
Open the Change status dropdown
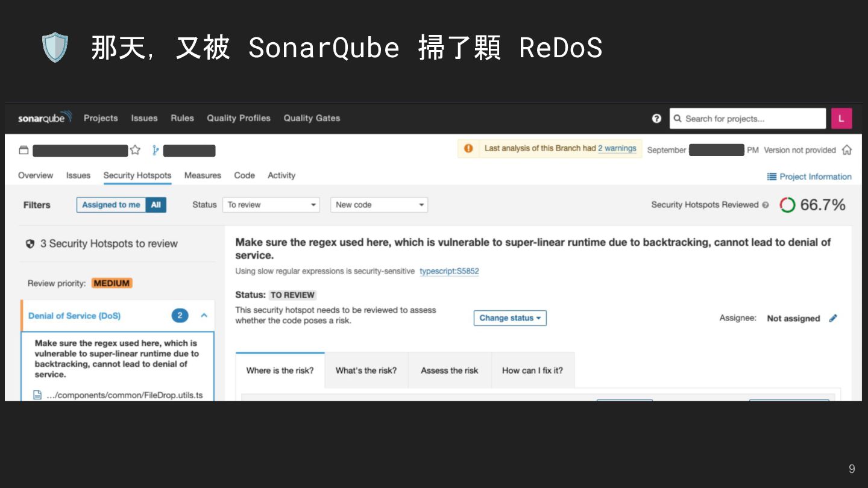510,318
